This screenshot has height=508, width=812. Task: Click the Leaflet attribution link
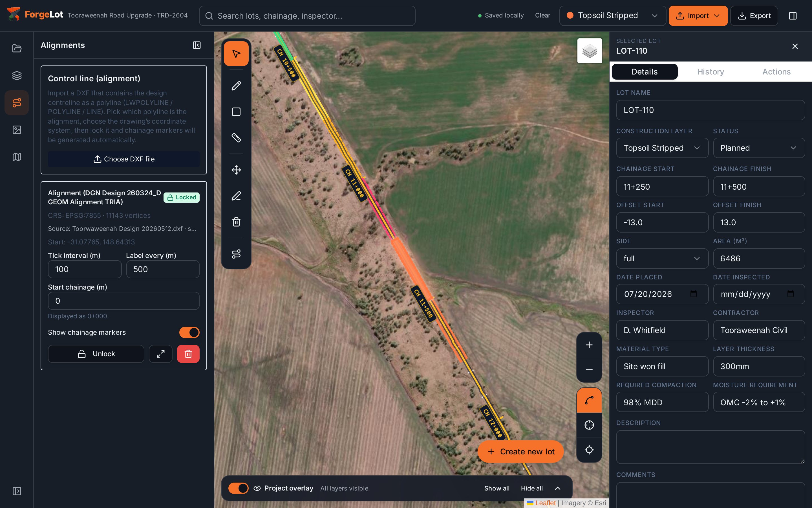coord(545,503)
